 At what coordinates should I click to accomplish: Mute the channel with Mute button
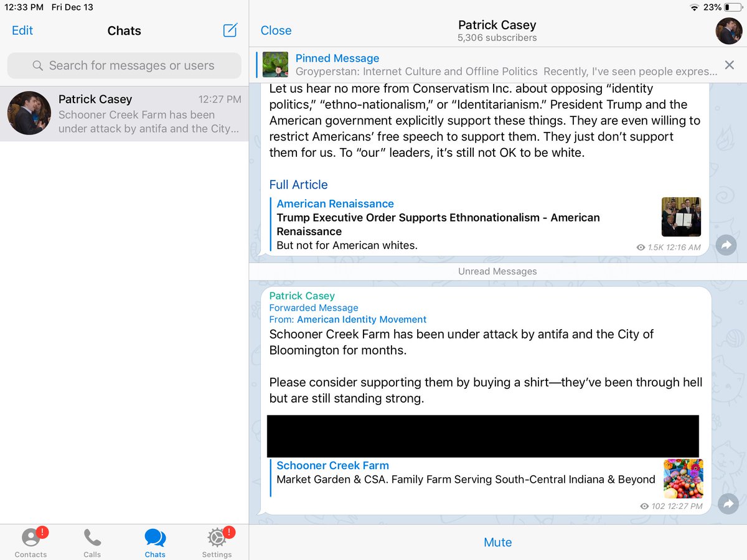tap(497, 543)
